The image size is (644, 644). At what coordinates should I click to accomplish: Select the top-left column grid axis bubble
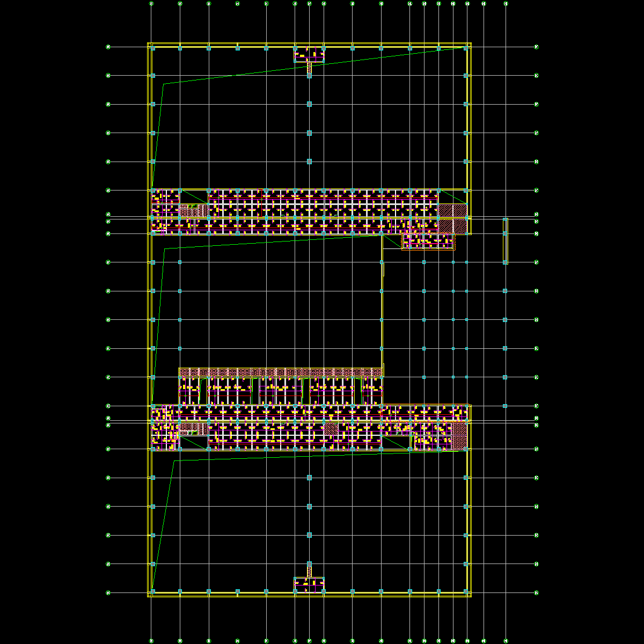tap(151, 3)
